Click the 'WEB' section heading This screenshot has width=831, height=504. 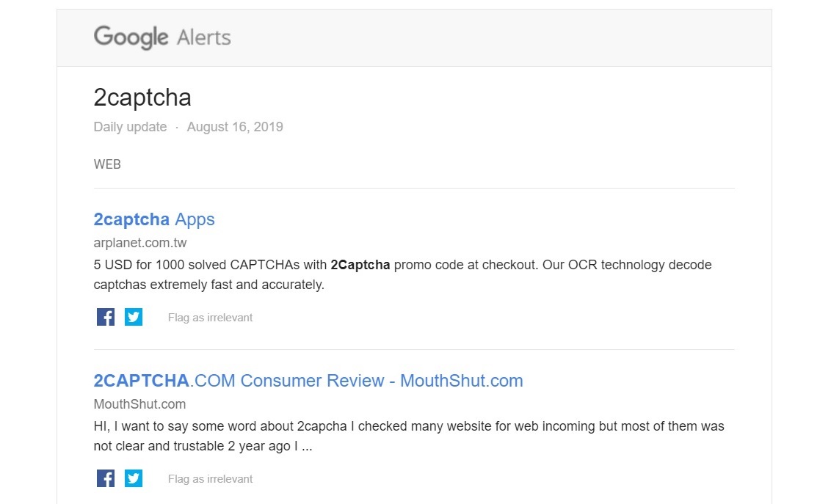[x=108, y=164]
